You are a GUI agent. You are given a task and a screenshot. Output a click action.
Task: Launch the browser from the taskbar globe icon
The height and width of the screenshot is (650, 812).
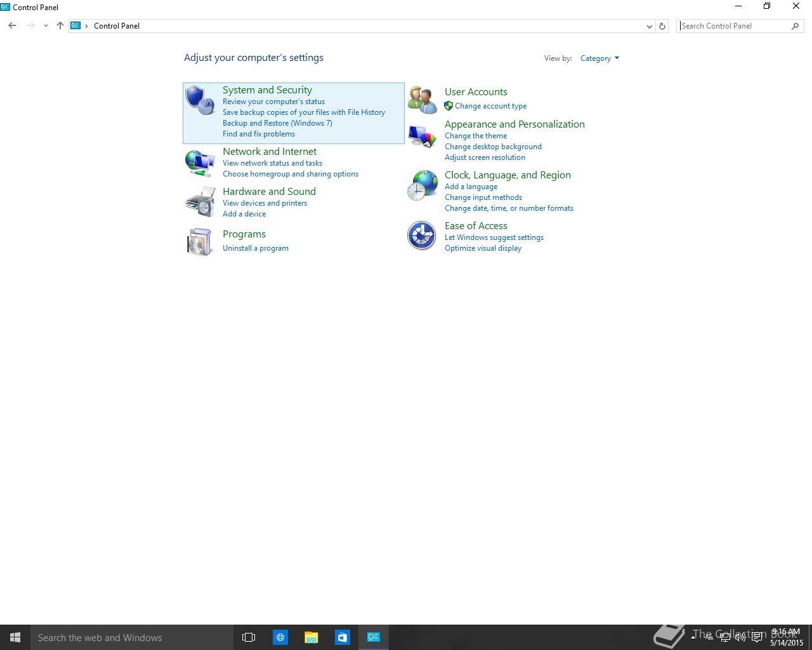pos(280,637)
